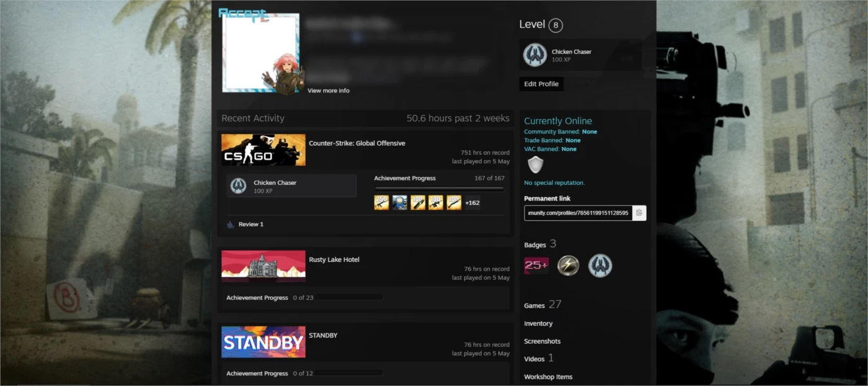
Task: Click the Trade Banned: None line
Action: (552, 140)
